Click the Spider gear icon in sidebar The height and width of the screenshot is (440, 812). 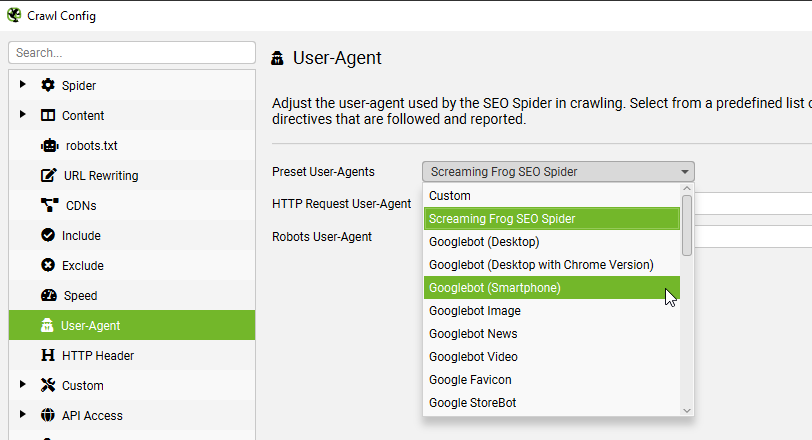(48, 85)
